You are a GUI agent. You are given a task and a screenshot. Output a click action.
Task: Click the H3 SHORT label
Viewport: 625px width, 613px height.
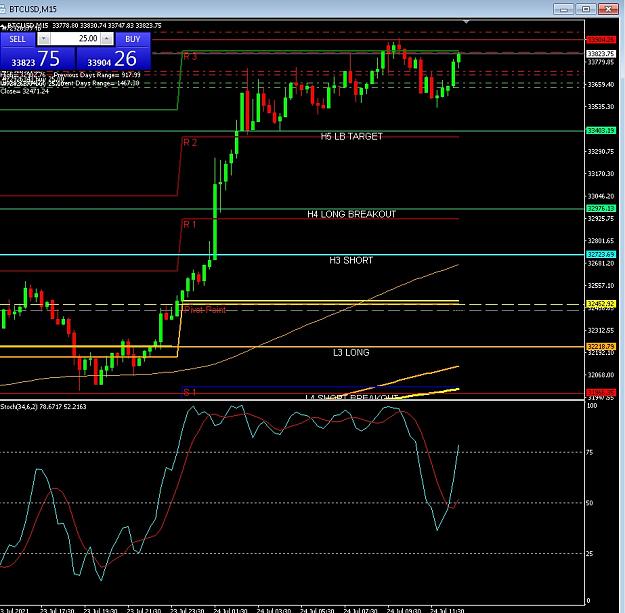coord(351,260)
